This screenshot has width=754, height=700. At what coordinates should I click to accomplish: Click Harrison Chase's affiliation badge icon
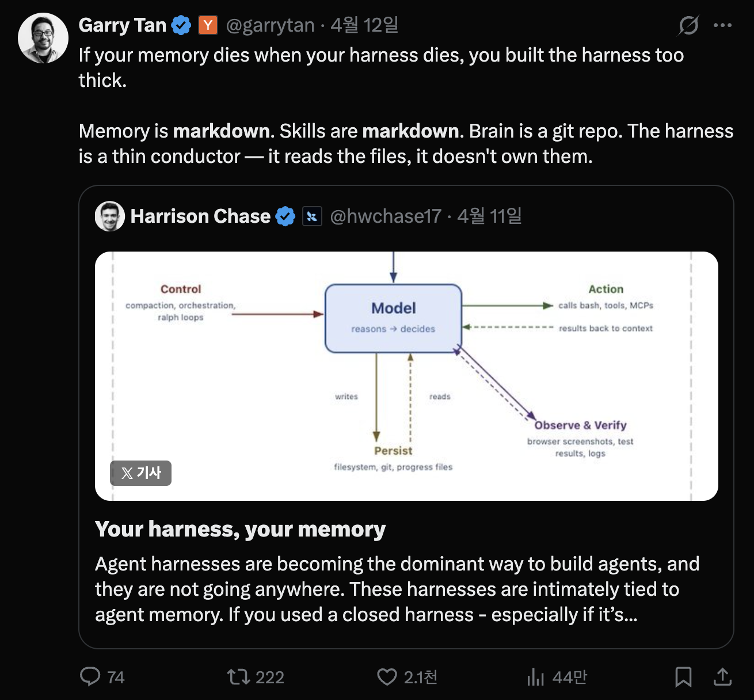pyautogui.click(x=312, y=216)
